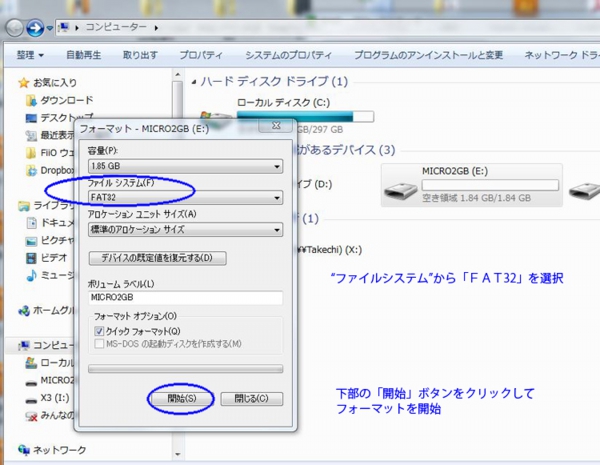Open the ダウンロード folder in favorites
This screenshot has width=600, height=465.
point(66,100)
